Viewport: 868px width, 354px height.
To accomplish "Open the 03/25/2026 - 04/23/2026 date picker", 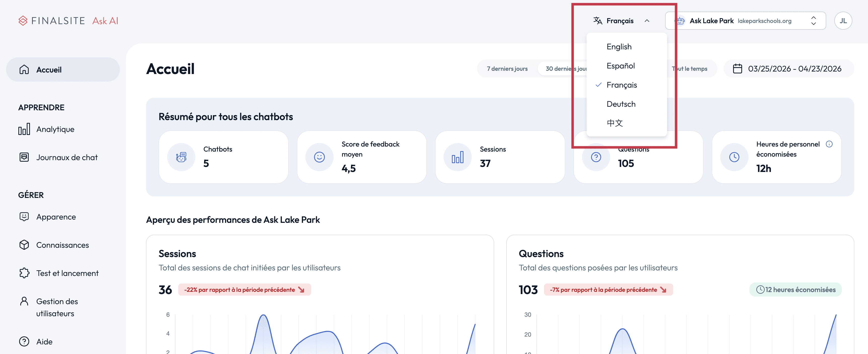I will 788,69.
